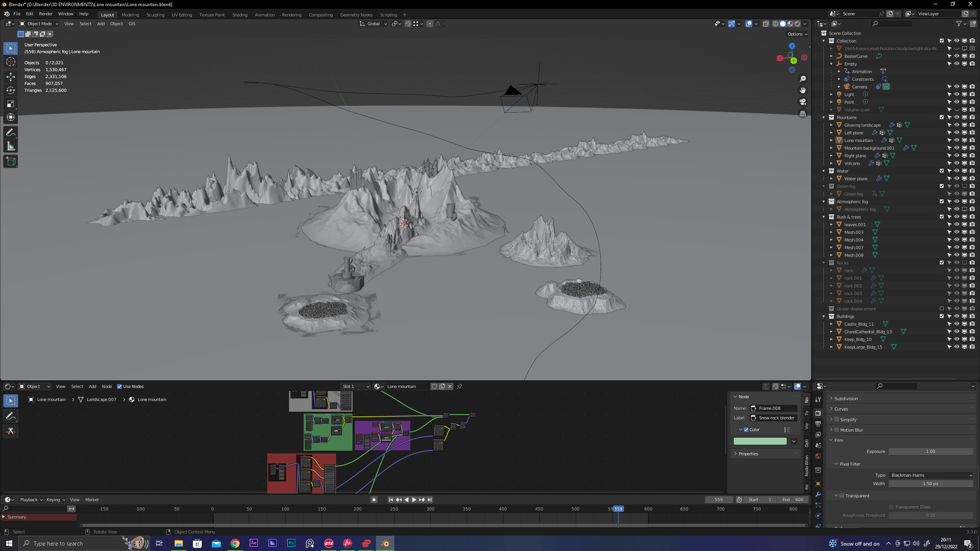Toggle the Use Nodes checkbox

tap(119, 387)
